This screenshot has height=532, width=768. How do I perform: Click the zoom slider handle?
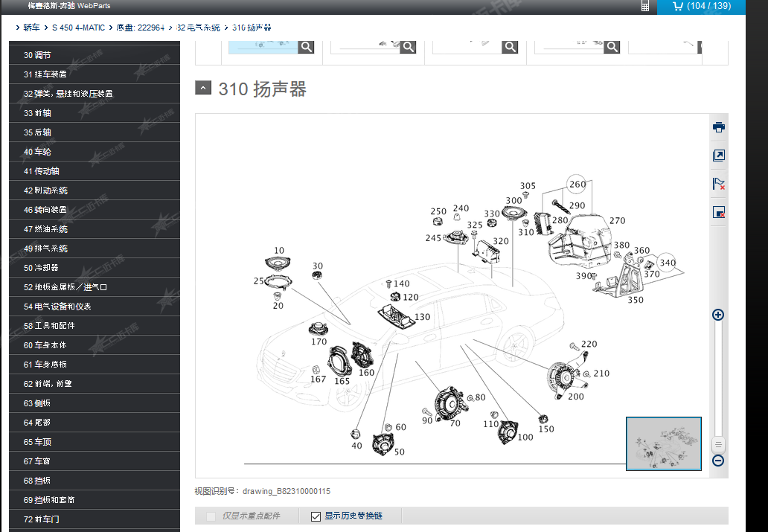tap(718, 445)
